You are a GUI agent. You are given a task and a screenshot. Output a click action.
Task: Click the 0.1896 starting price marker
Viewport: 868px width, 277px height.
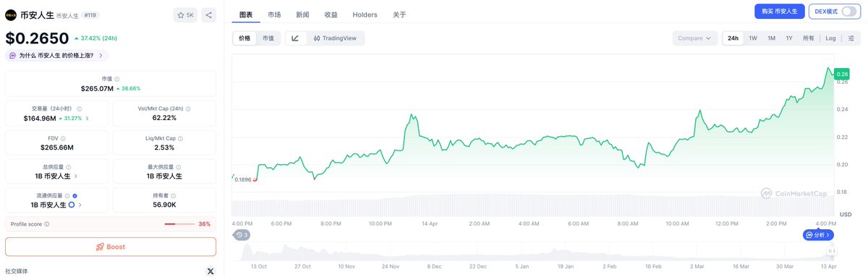(243, 179)
